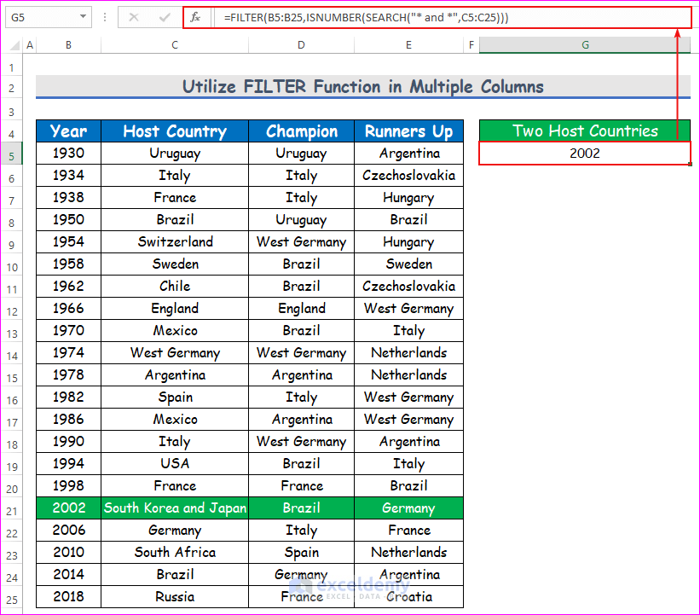This screenshot has height=615, width=700.
Task: Select the year cell 1974
Action: [x=68, y=353]
